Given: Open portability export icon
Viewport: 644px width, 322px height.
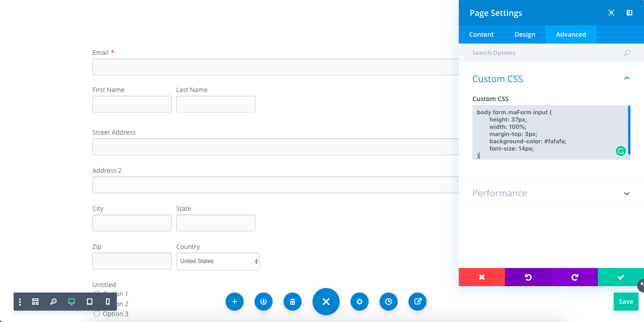Looking at the screenshot, I should click(418, 302).
